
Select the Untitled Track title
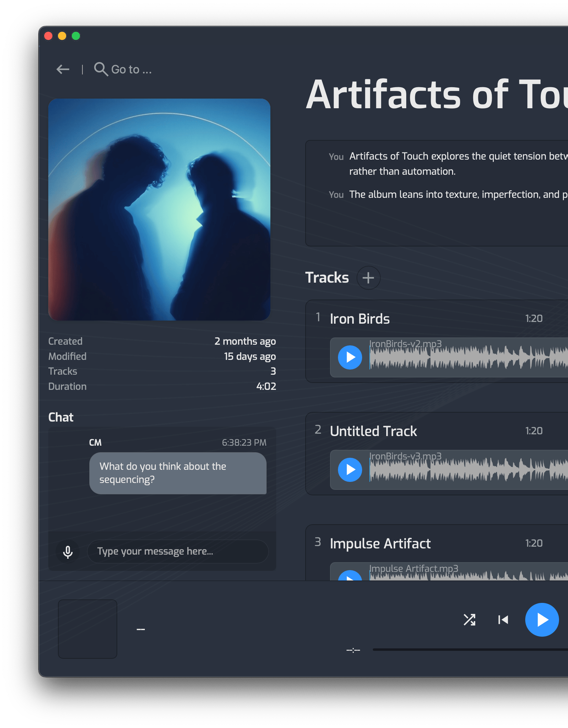(373, 431)
